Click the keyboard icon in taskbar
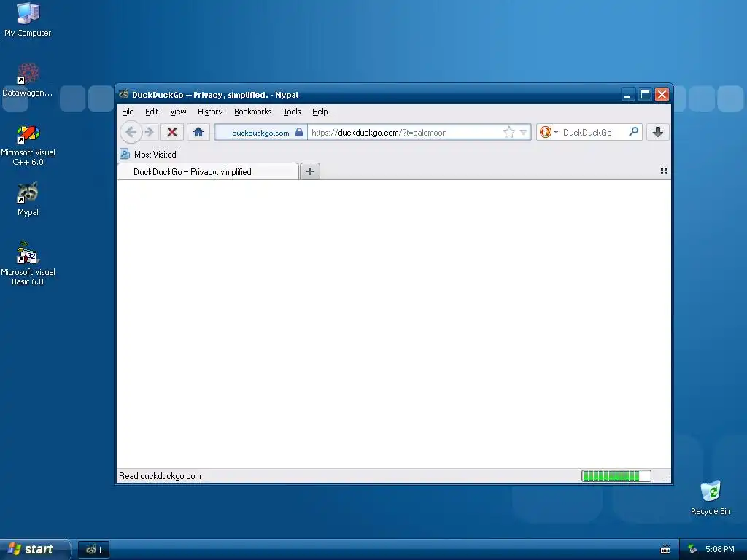The width and height of the screenshot is (747, 560). pos(665,550)
